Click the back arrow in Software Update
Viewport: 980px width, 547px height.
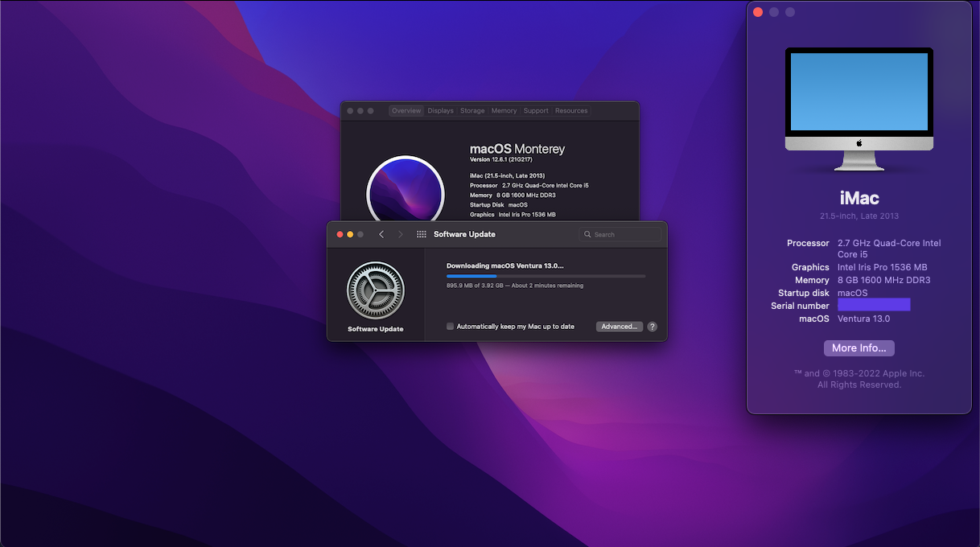381,234
